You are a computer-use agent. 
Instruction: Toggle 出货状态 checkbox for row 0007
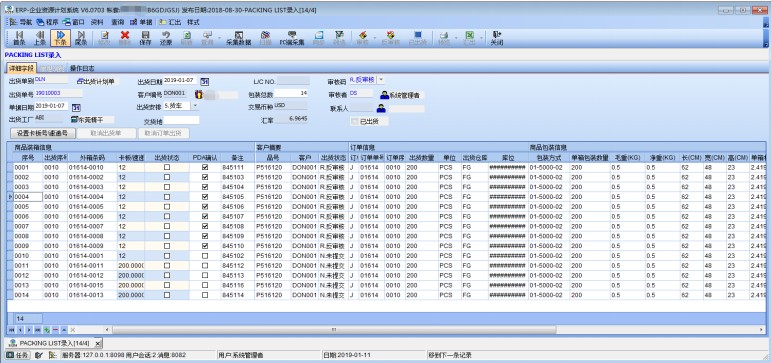point(167,226)
